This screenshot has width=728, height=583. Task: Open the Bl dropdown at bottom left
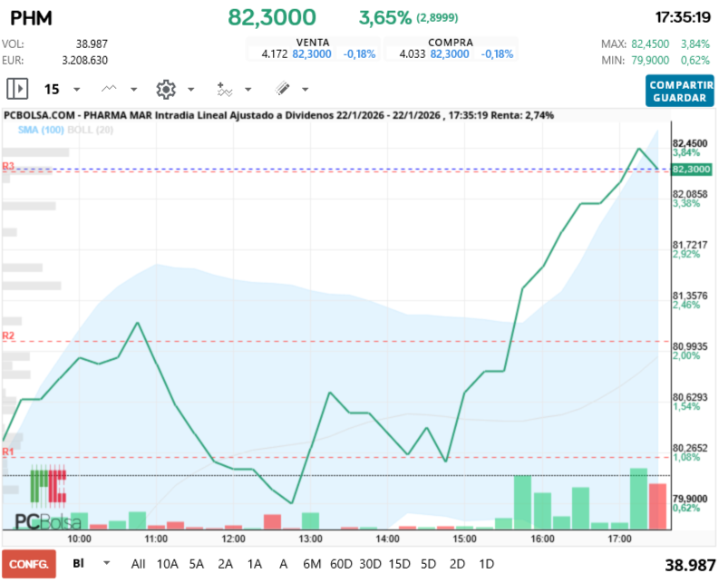point(85,564)
